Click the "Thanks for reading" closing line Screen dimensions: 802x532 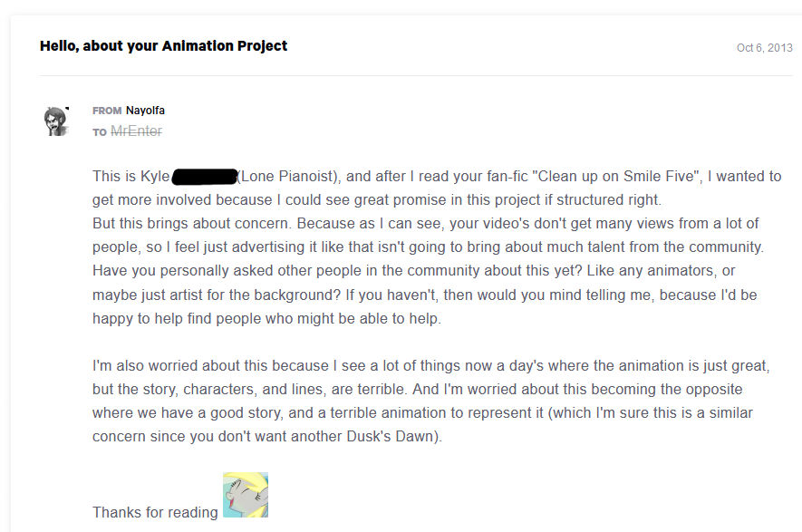click(155, 512)
